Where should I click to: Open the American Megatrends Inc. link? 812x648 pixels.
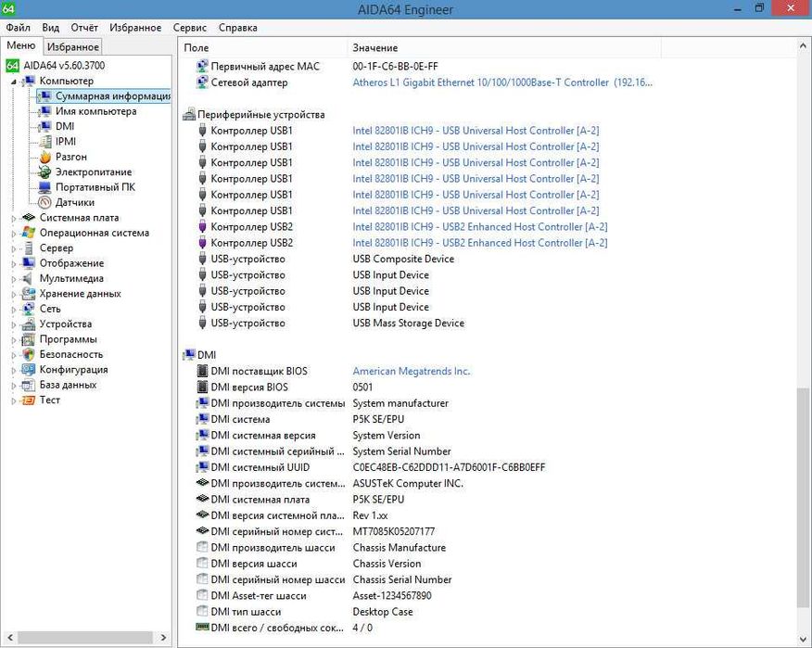(x=412, y=371)
